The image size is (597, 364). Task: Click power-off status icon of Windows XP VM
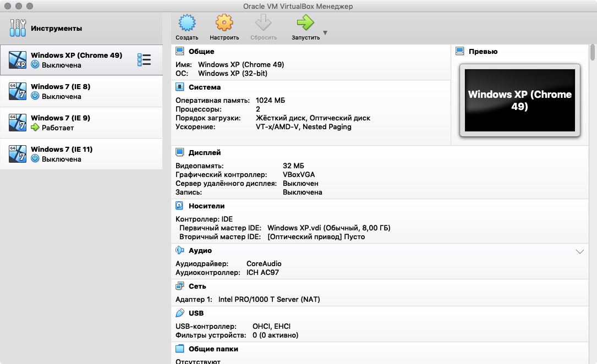[x=35, y=65]
